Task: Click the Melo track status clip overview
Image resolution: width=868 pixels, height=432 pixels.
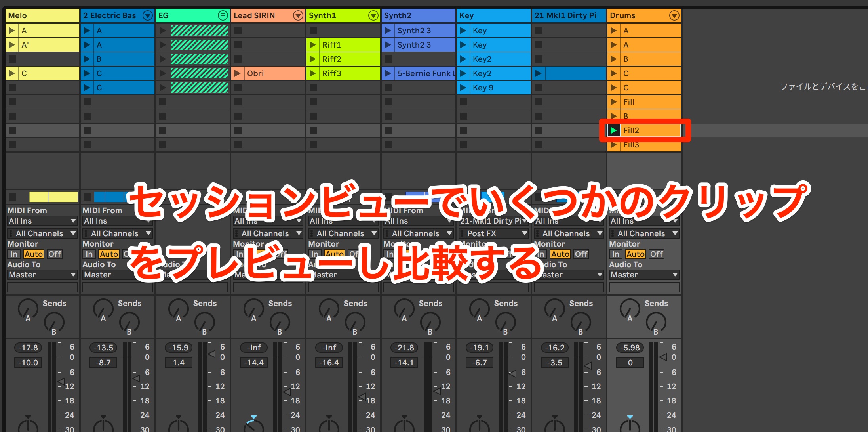Action: point(53,197)
